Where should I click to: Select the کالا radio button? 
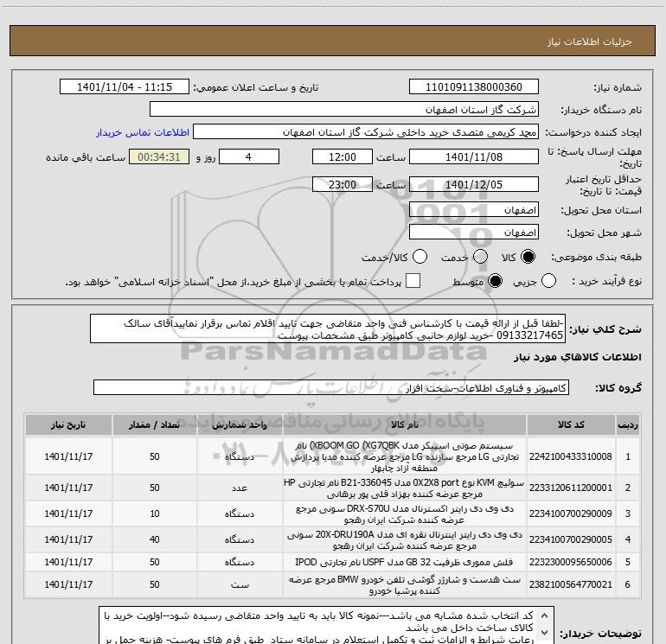528,257
